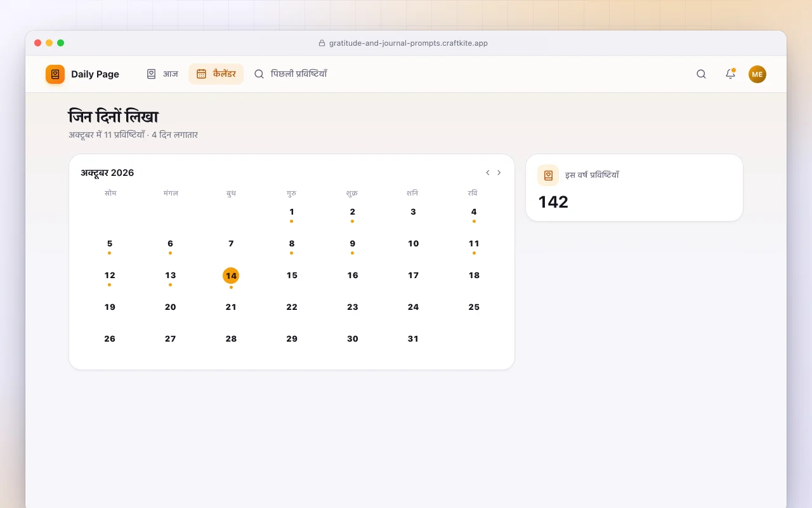Pick date 11 in calendar
This screenshot has height=508, width=812.
click(x=474, y=245)
